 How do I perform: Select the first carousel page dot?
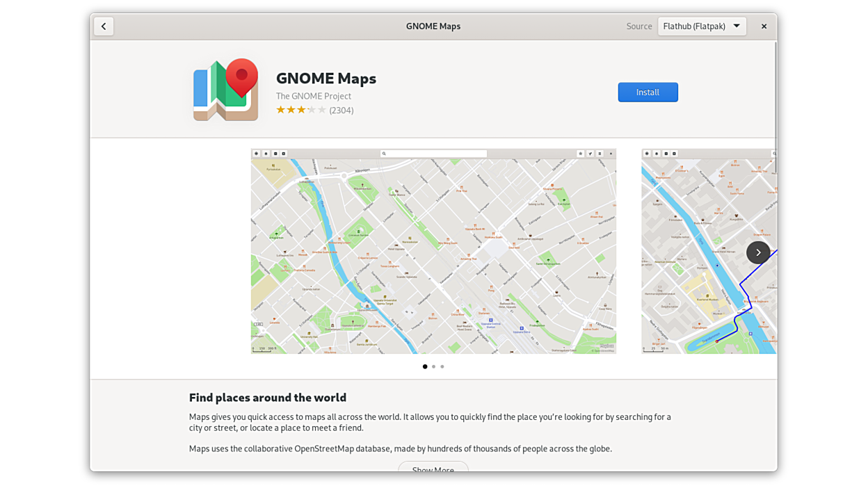pyautogui.click(x=425, y=366)
